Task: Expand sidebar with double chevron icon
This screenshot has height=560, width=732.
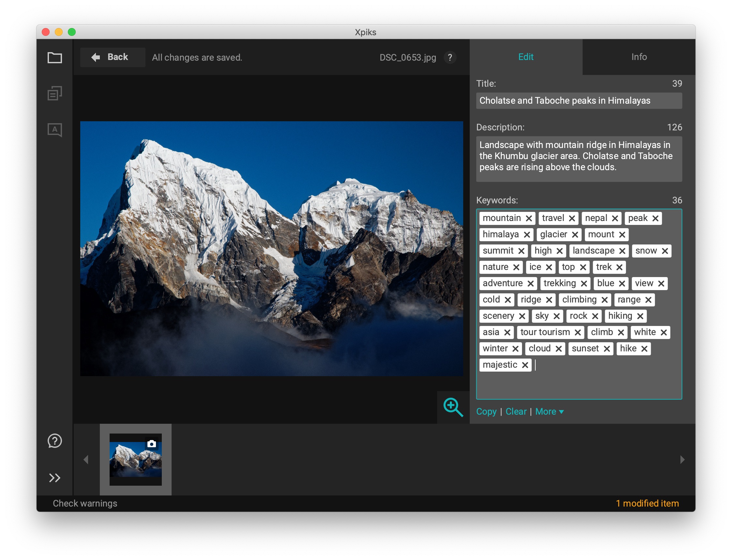Action: point(55,478)
